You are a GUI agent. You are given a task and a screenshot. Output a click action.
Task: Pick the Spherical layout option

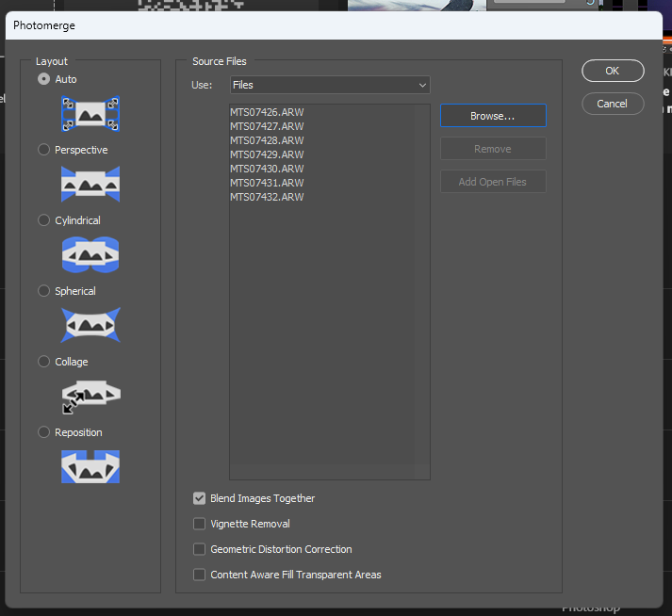point(43,291)
